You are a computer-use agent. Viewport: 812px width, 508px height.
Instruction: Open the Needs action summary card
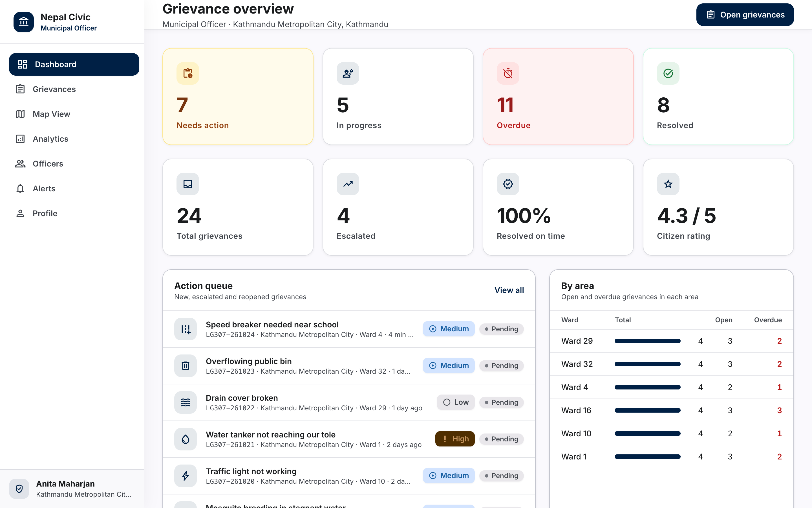tap(238, 97)
